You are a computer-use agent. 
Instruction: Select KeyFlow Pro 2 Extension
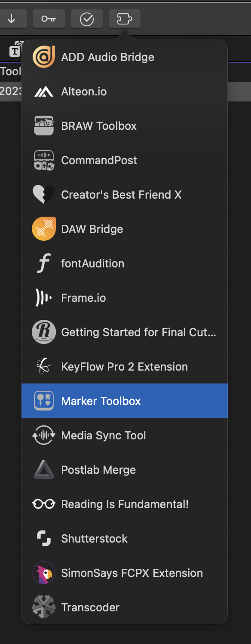pos(125,367)
